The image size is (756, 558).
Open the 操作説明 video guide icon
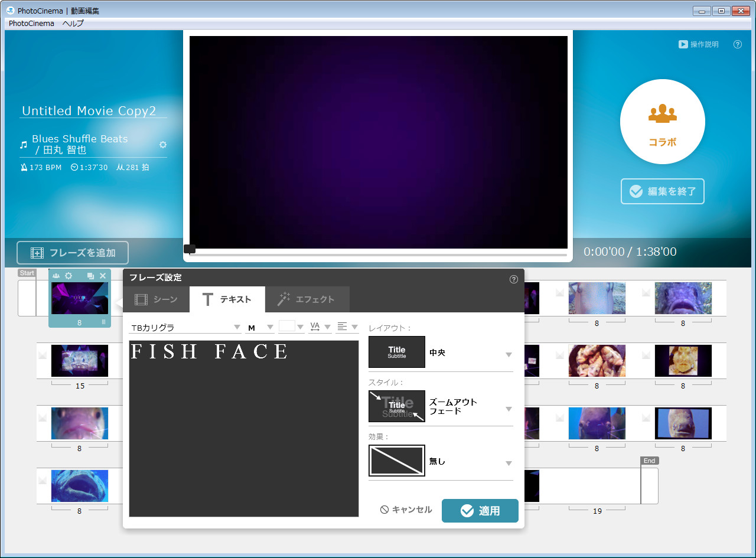(699, 44)
